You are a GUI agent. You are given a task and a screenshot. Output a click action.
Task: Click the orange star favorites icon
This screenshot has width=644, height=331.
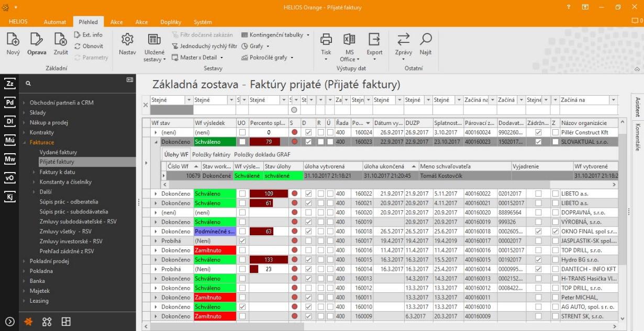[x=29, y=322]
